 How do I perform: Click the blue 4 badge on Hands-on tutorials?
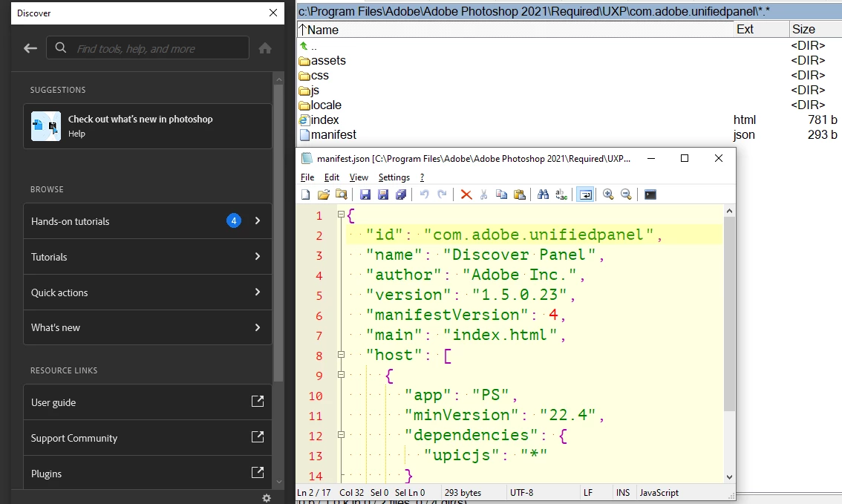pyautogui.click(x=234, y=220)
